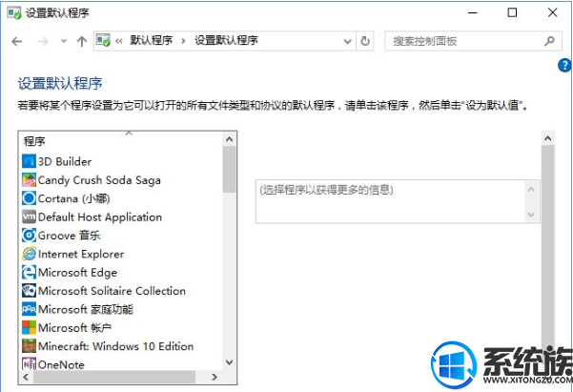Image resolution: width=573 pixels, height=392 pixels.
Task: Expand the breadcrumb double-chevron
Action: click(119, 41)
